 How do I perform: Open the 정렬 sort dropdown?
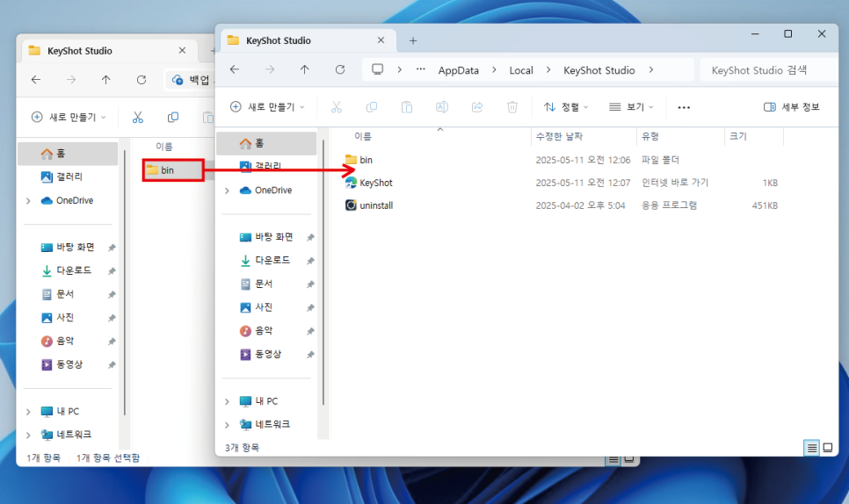(x=566, y=107)
